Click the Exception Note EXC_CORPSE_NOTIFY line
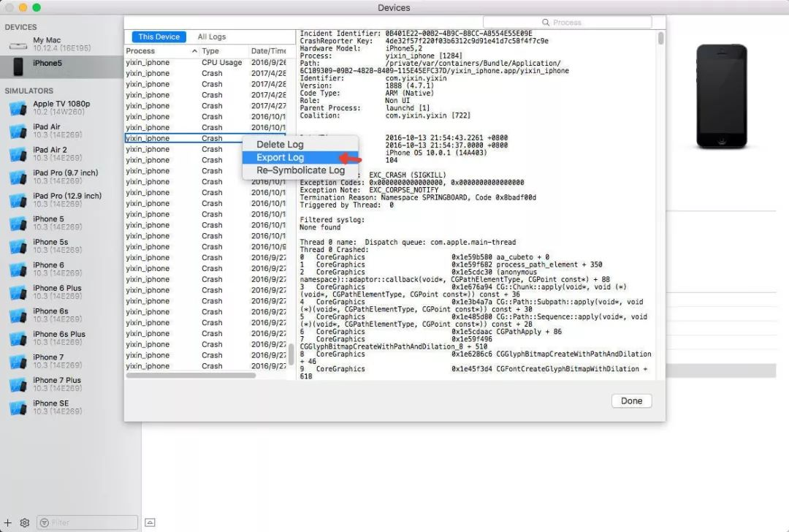The height and width of the screenshot is (532, 789). (x=370, y=190)
